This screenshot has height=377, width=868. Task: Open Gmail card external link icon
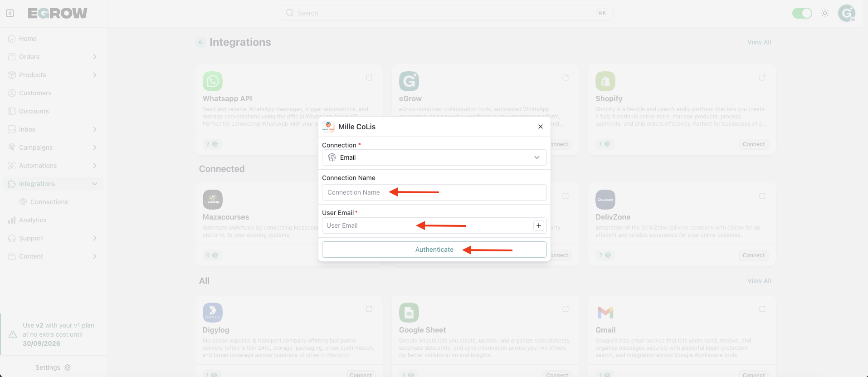(762, 309)
